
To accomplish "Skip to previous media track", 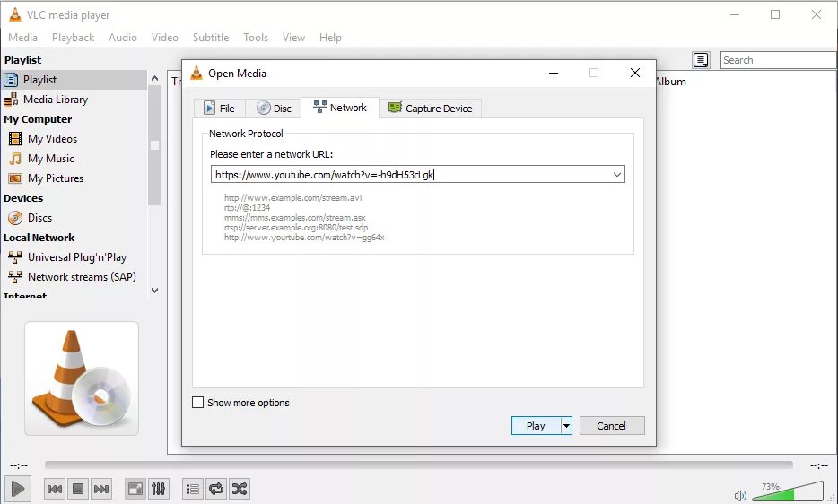I will click(55, 489).
